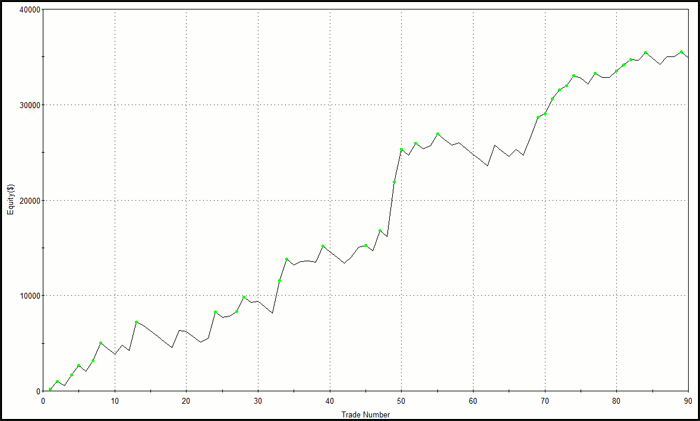Click the green marker at trade 1

tap(50, 389)
